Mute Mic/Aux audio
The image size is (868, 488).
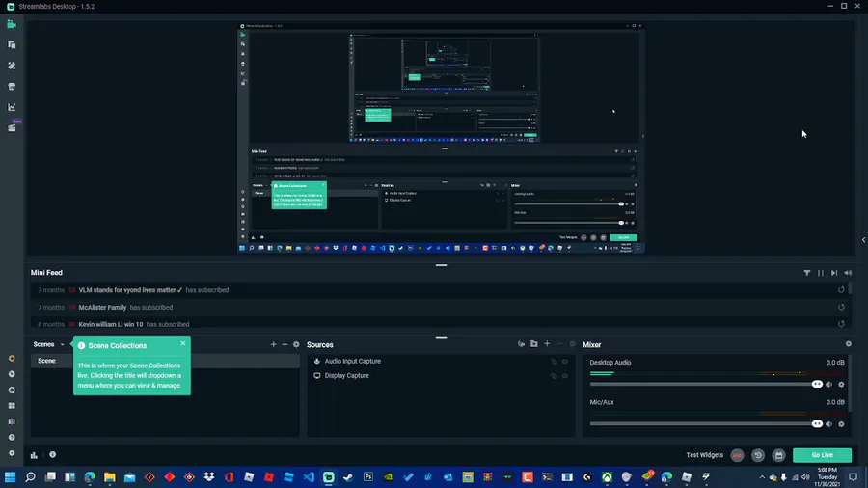[828, 424]
